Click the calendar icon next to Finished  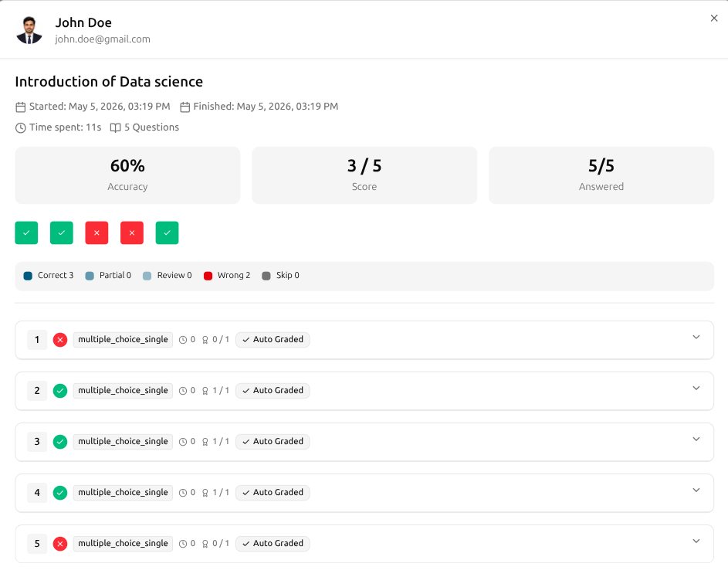(x=185, y=107)
